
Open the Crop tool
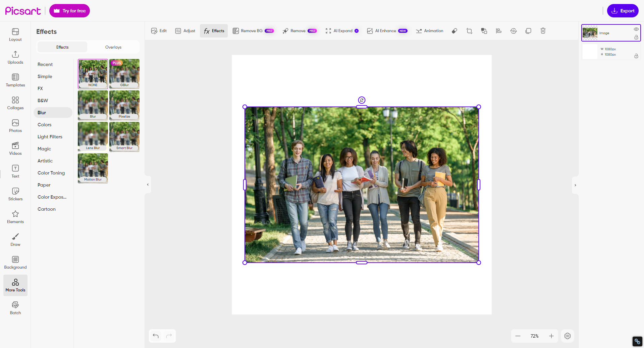[x=469, y=31]
